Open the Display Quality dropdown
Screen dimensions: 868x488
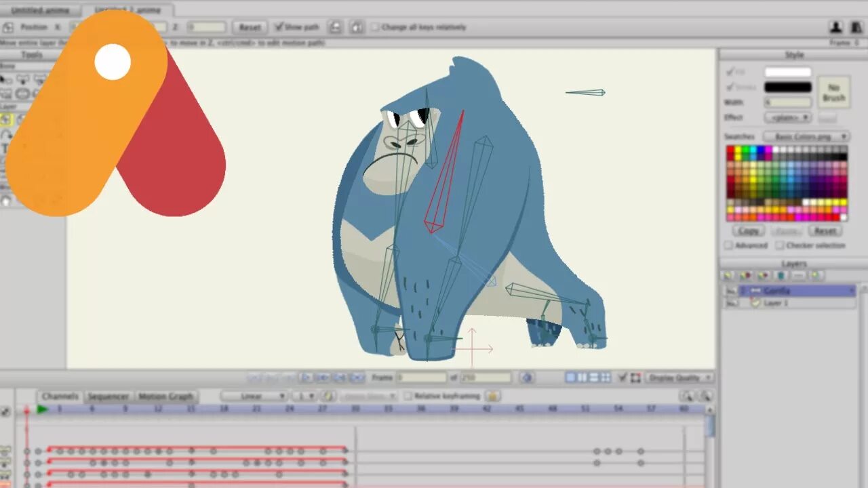click(x=679, y=378)
